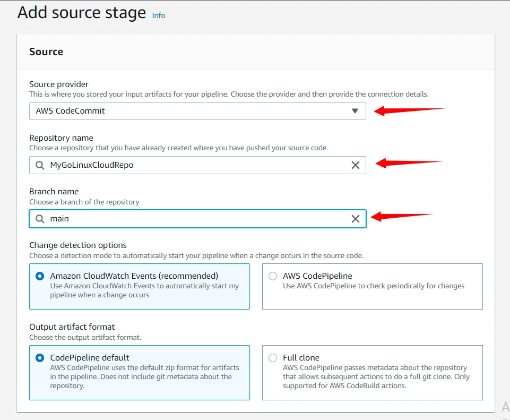Click the search icon in Repository name
The height and width of the screenshot is (420, 510).
click(x=40, y=165)
